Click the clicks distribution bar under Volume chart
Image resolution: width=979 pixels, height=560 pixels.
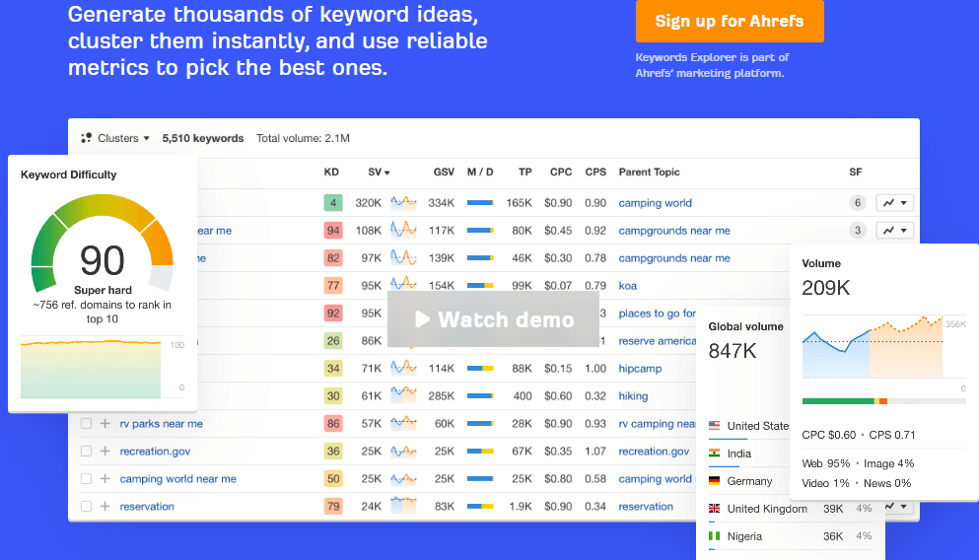coord(883,401)
